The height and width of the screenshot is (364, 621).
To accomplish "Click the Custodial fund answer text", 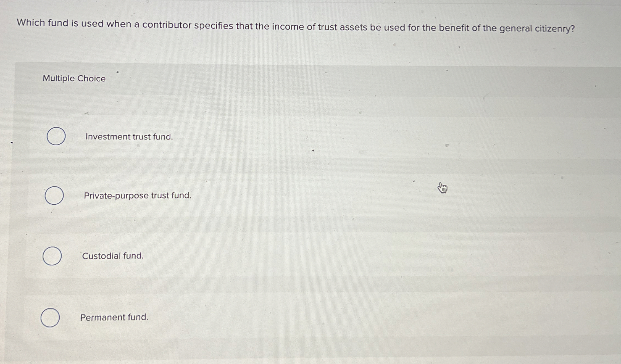I will click(x=112, y=256).
